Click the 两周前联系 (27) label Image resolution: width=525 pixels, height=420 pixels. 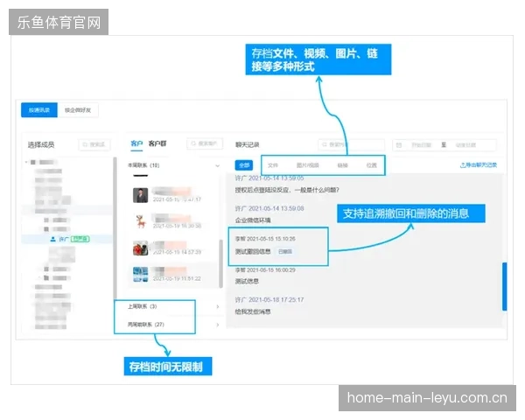tap(145, 325)
